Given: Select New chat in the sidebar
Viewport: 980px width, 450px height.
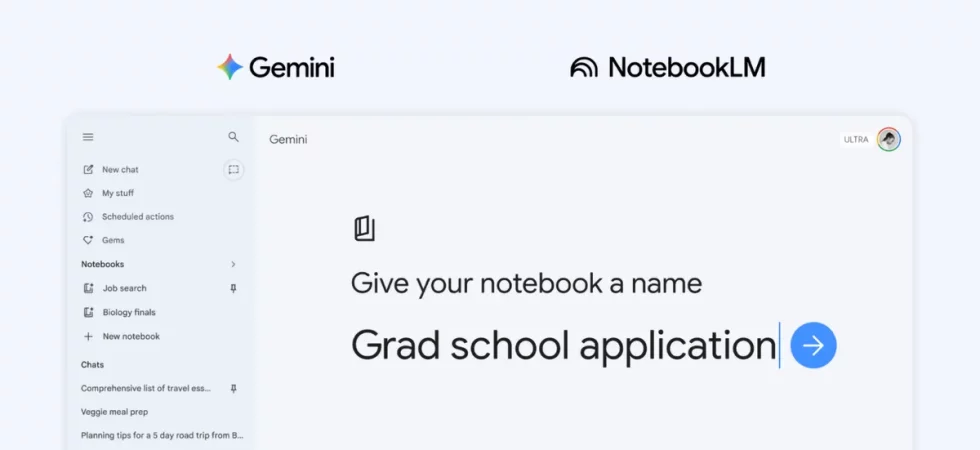Looking at the screenshot, I should click(x=120, y=170).
